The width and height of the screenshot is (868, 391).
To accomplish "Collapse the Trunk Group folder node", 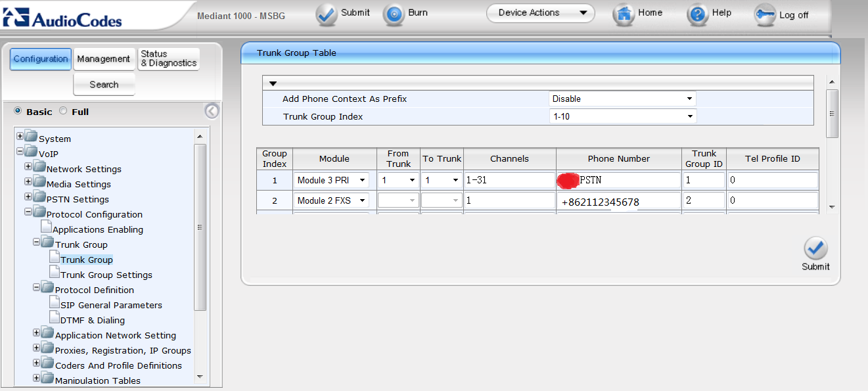I will [37, 242].
